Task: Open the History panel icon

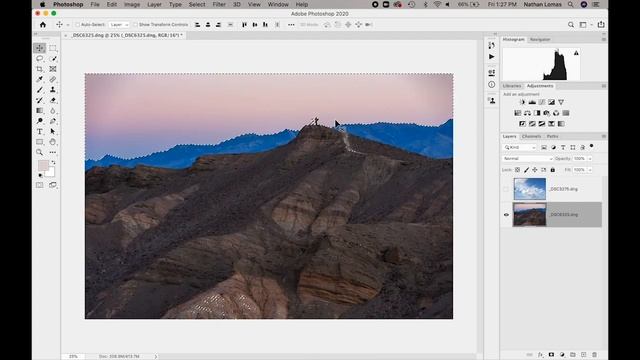Action: pyautogui.click(x=491, y=45)
